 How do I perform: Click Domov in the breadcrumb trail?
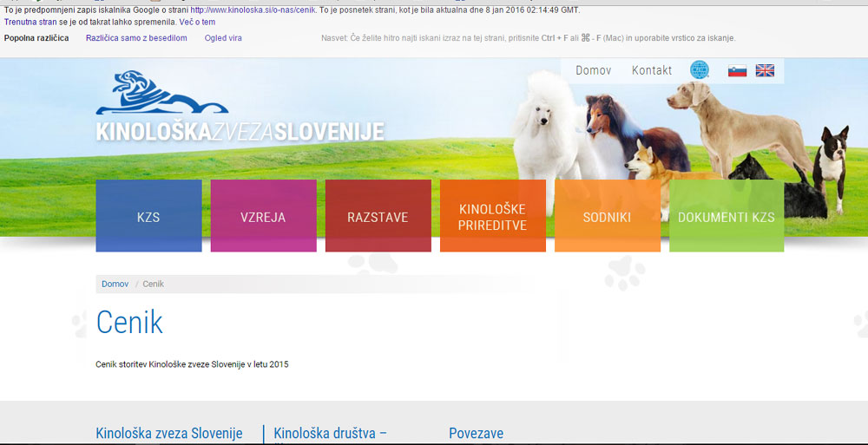[115, 284]
